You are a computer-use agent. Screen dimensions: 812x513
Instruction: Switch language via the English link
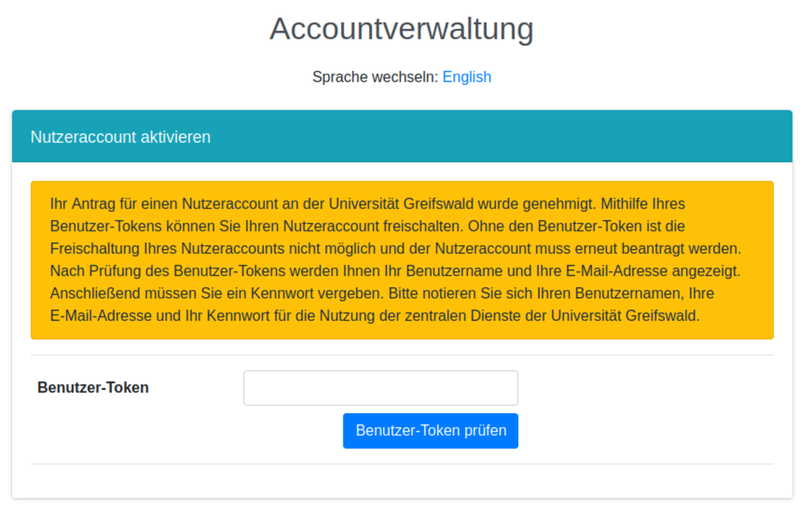[466, 77]
